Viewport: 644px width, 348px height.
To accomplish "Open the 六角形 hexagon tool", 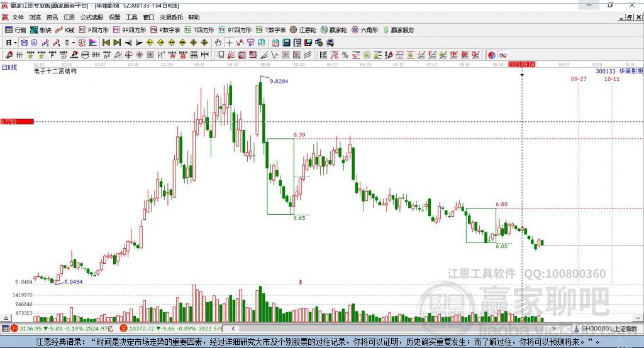I will coord(365,30).
